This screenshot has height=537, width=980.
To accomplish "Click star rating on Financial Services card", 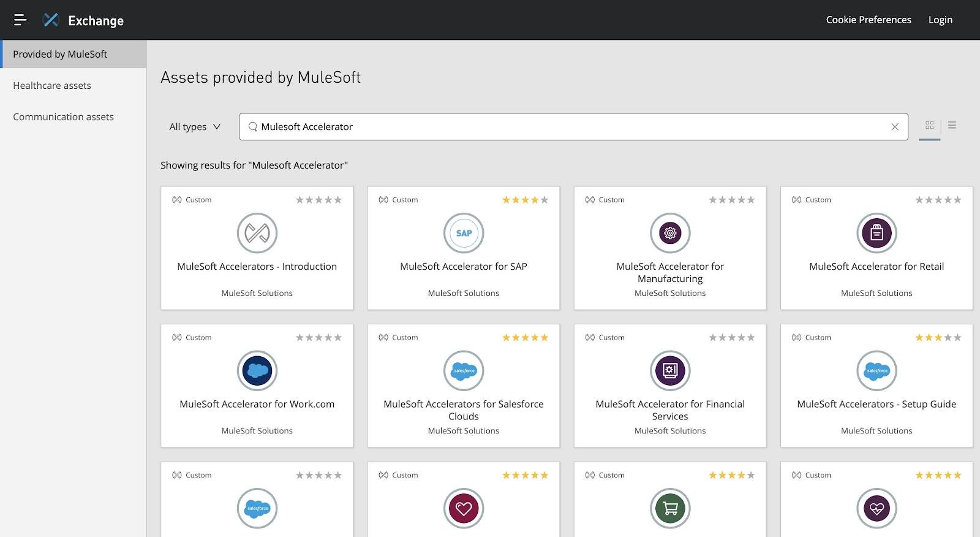I will 732,338.
